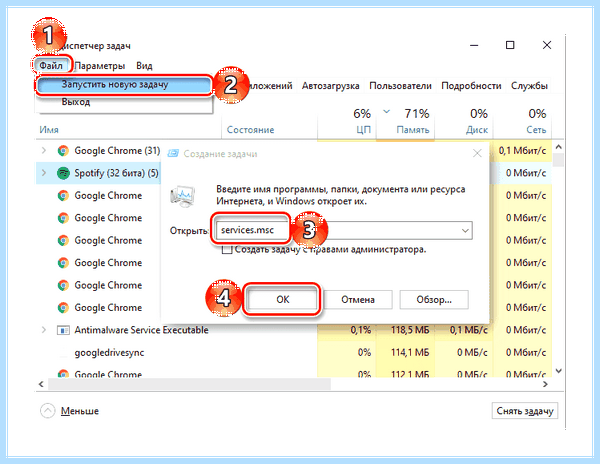
Task: Close the Создание задачи dialog
Action: [477, 154]
